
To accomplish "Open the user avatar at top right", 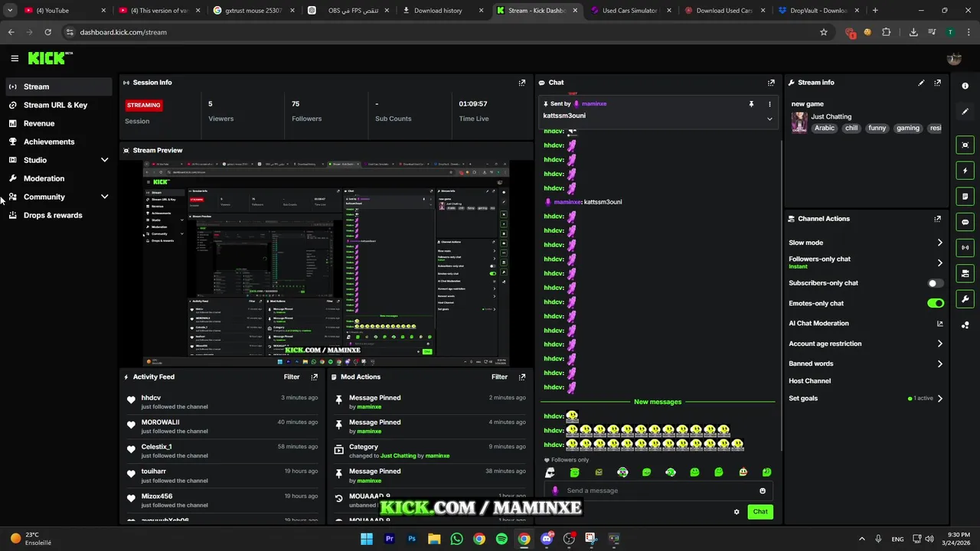I will point(954,58).
